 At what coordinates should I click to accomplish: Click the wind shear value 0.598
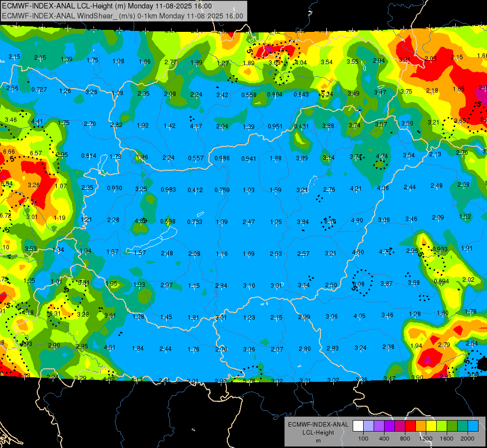[168, 222]
